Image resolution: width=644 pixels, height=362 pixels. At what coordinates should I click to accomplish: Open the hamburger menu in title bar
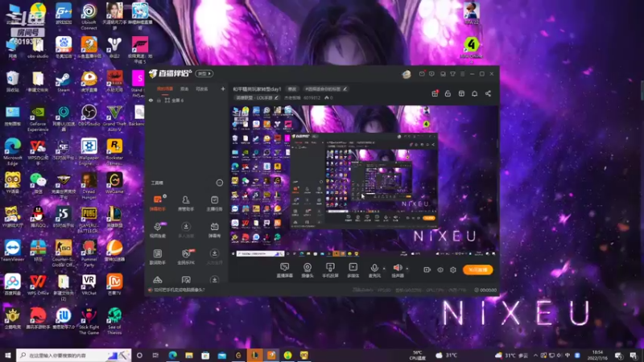(x=462, y=74)
